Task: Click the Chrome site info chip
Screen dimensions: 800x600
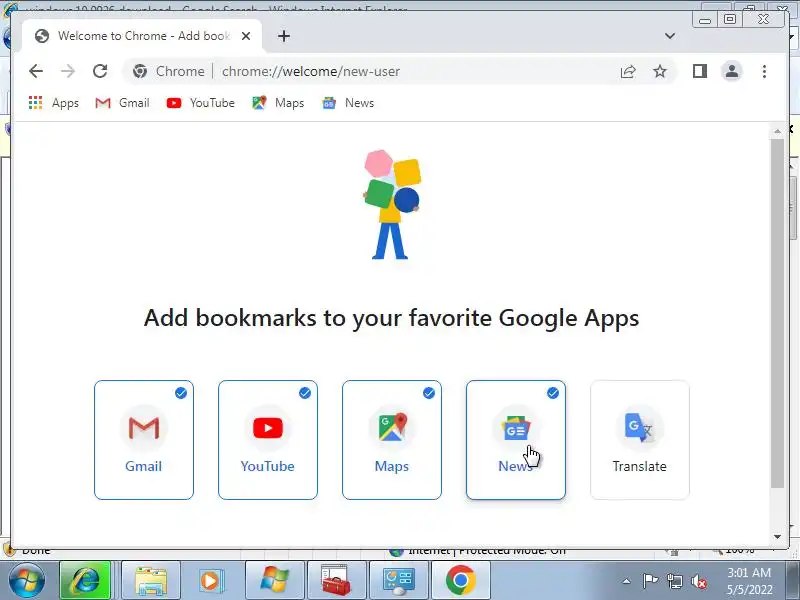Action: coord(169,71)
